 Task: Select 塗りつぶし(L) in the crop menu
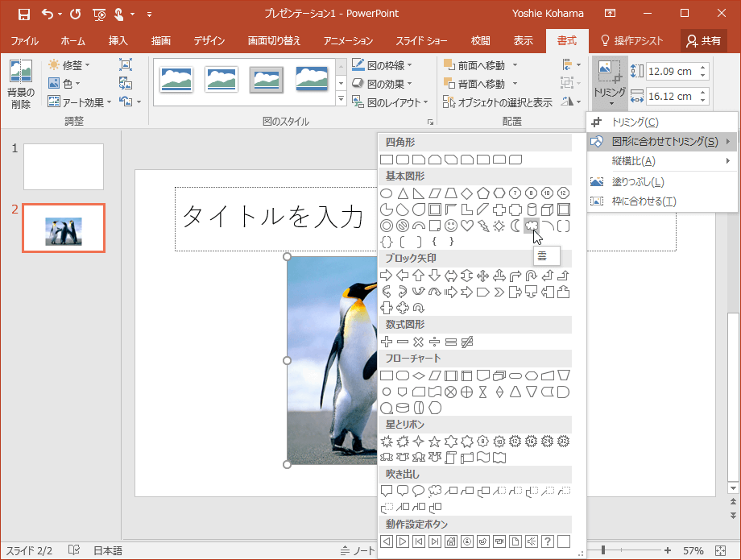pos(636,181)
